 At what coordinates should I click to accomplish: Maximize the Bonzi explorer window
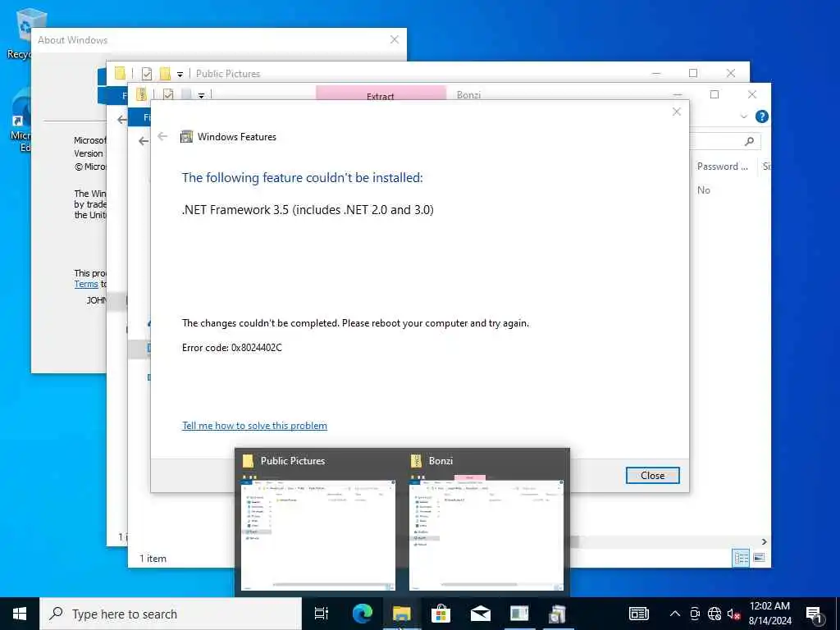point(714,94)
